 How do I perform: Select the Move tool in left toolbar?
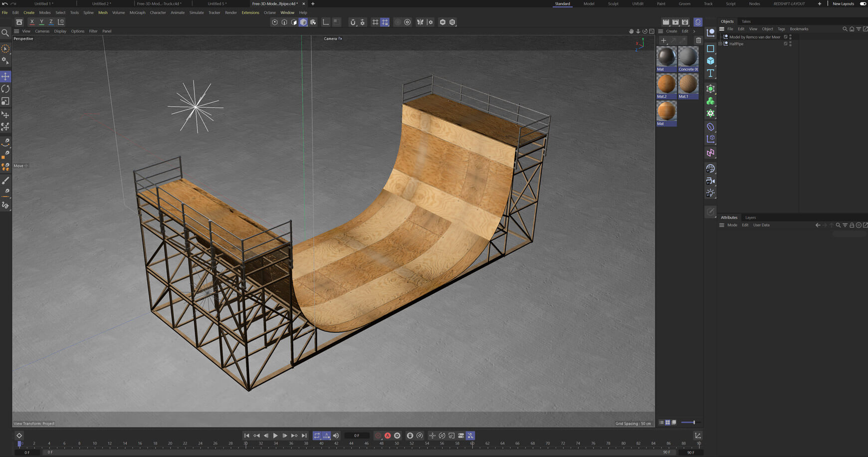click(5, 76)
